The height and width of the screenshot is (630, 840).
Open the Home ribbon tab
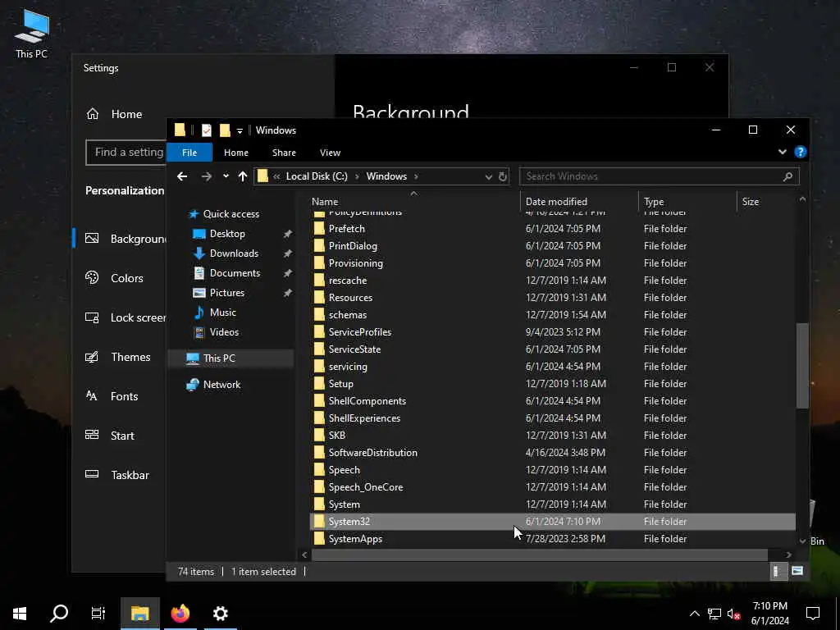click(235, 153)
